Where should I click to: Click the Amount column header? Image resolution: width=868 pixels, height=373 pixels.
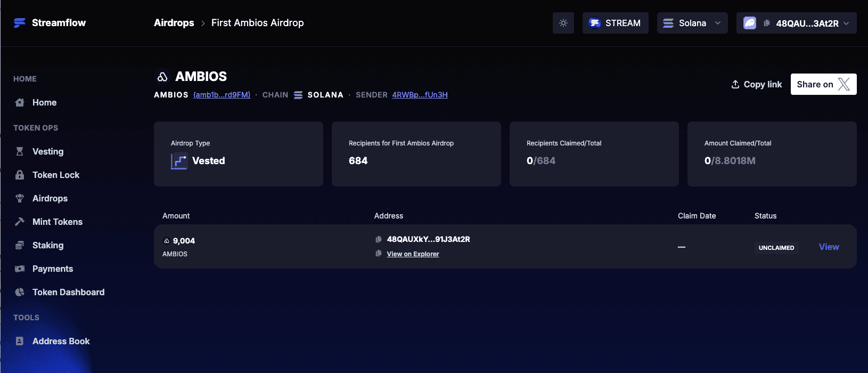tap(176, 216)
